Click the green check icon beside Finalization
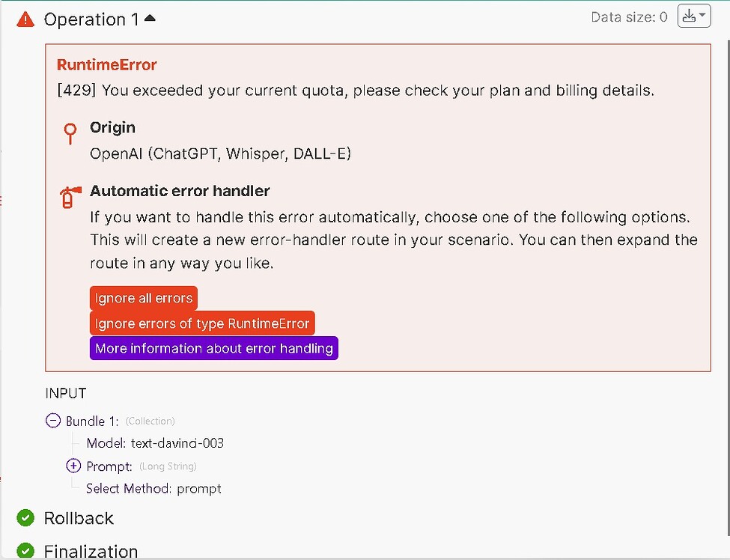Screen dimensions: 730x560 tap(25, 551)
